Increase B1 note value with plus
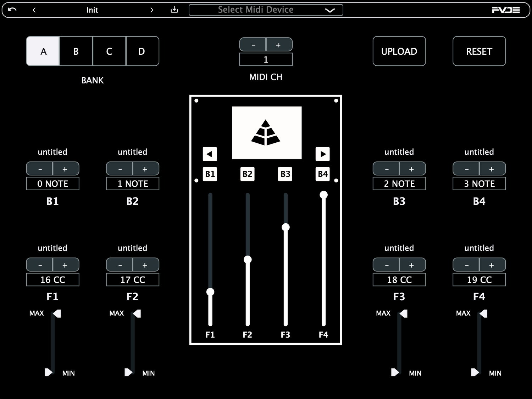This screenshot has height=399, width=532. pos(66,169)
